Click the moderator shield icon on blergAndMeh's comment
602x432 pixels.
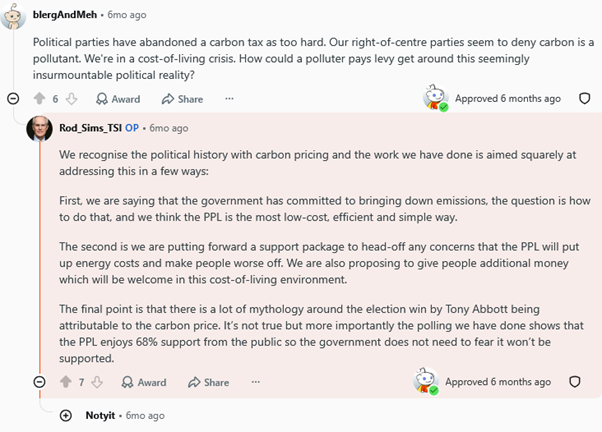[x=584, y=99]
